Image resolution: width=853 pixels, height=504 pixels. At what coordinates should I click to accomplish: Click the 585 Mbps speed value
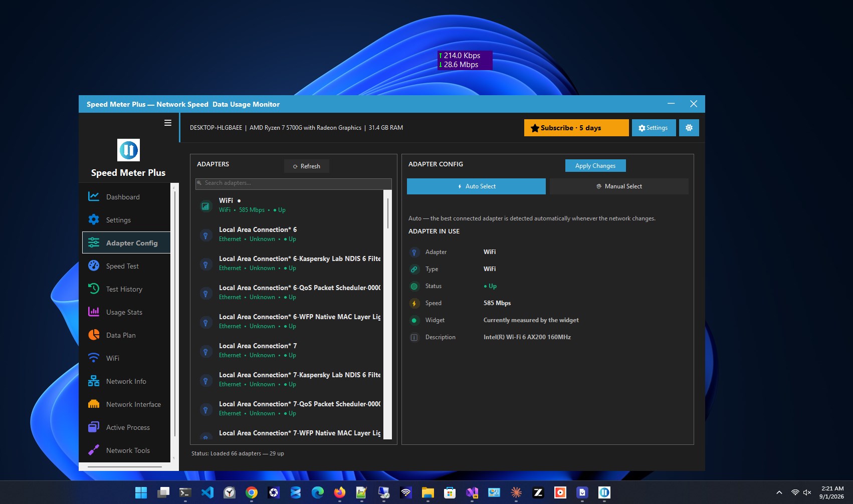click(497, 303)
